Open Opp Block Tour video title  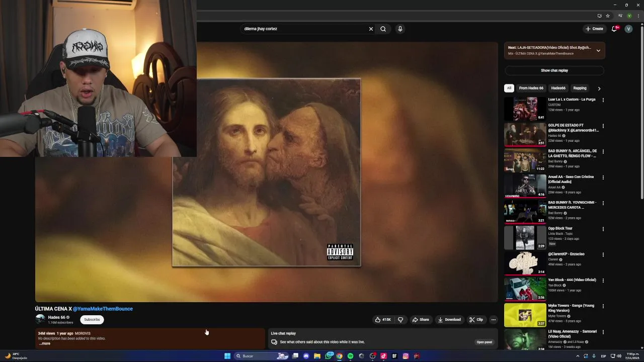point(560,228)
